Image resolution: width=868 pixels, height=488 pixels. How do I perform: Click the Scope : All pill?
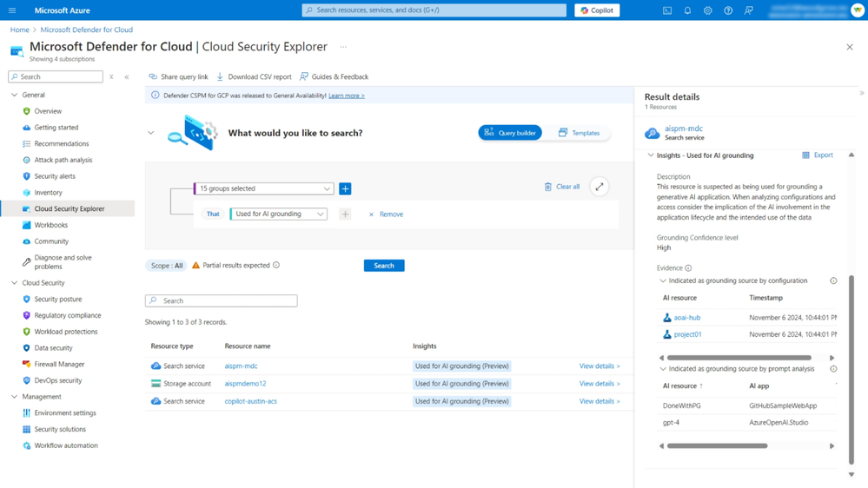(x=167, y=266)
